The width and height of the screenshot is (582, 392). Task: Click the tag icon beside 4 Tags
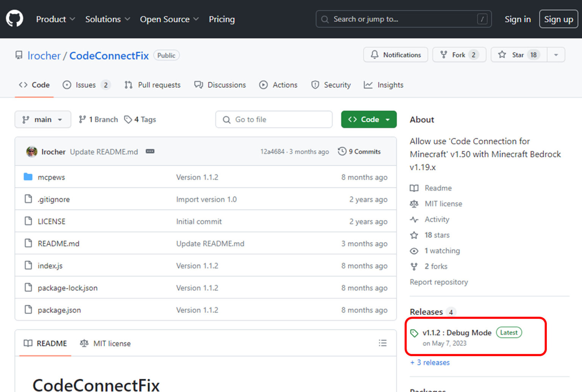point(128,120)
